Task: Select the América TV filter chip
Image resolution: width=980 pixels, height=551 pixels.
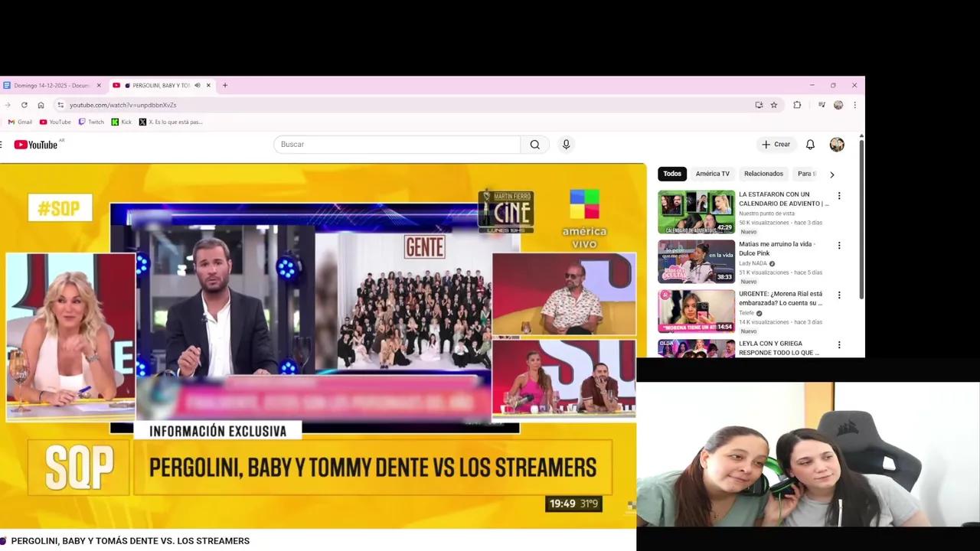Action: coord(713,174)
